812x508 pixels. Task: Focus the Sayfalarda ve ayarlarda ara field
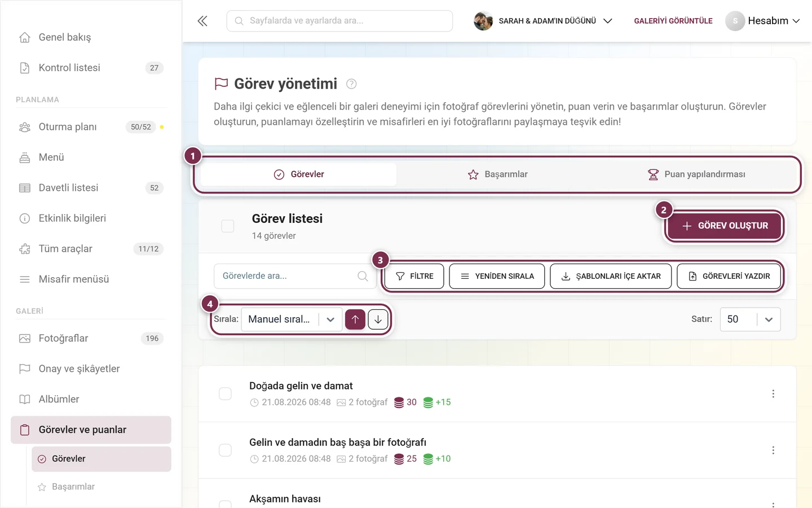click(x=339, y=21)
